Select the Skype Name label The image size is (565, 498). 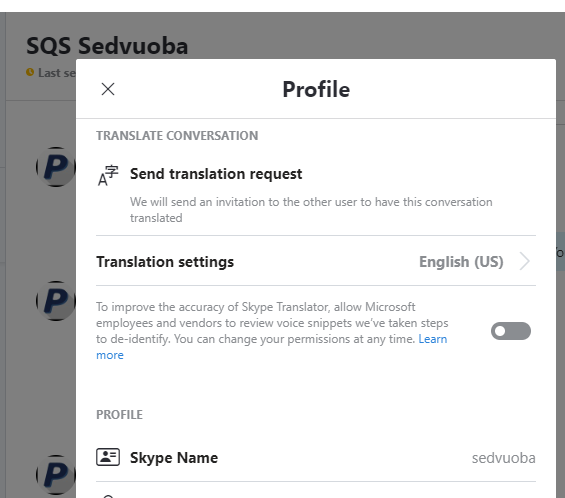[x=174, y=458]
